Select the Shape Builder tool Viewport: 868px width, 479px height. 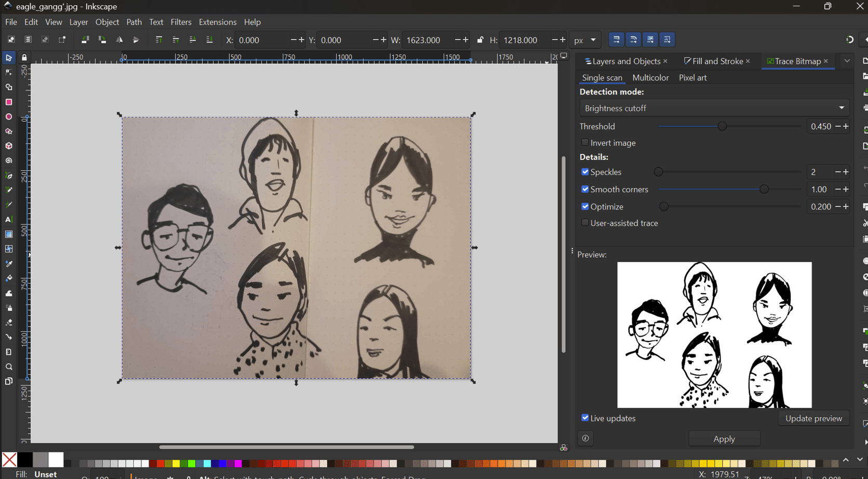[9, 87]
